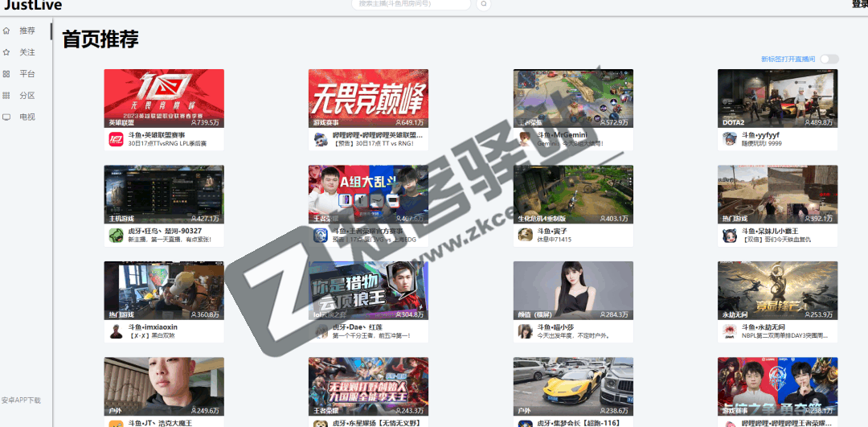Click the TV icon beside 电视

coord(6,117)
